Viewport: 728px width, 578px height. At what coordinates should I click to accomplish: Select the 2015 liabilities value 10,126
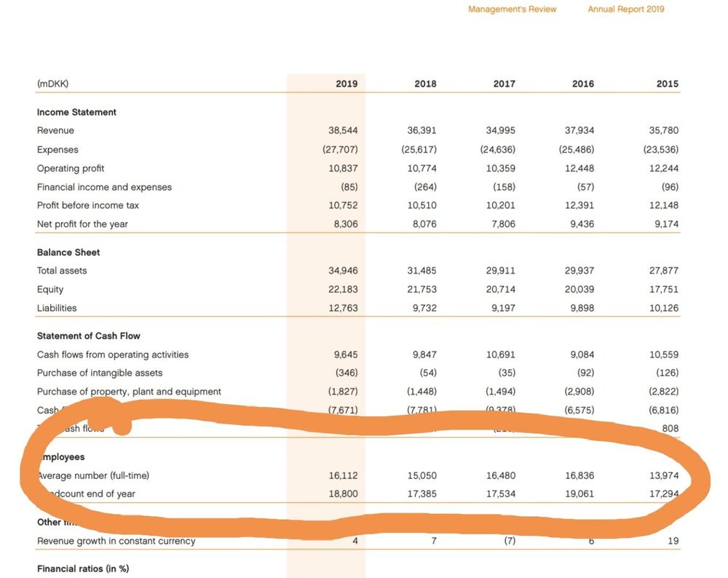[664, 308]
